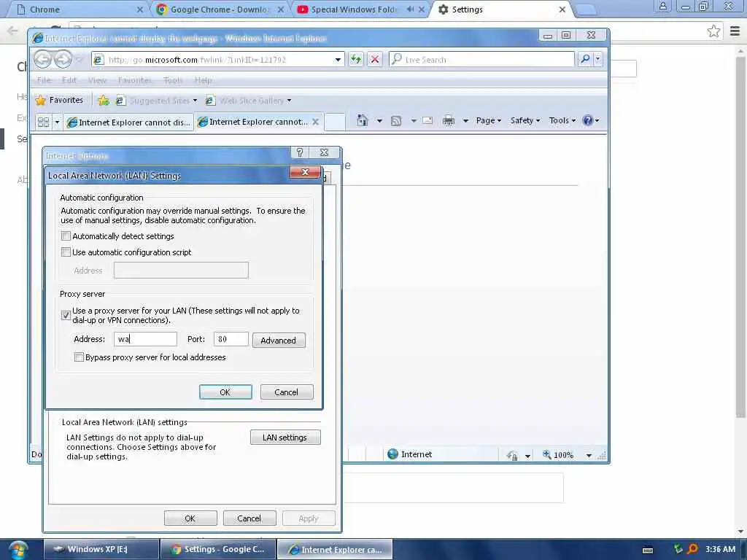Expand the Suggested Sites dropdown
Image resolution: width=747 pixels, height=560 pixels.
tap(195, 101)
